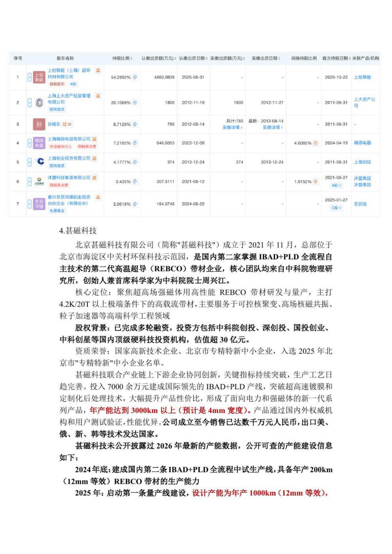Click the history icon next to 20.1068%
Image resolution: width=392 pixels, height=554 pixels.
135,102
